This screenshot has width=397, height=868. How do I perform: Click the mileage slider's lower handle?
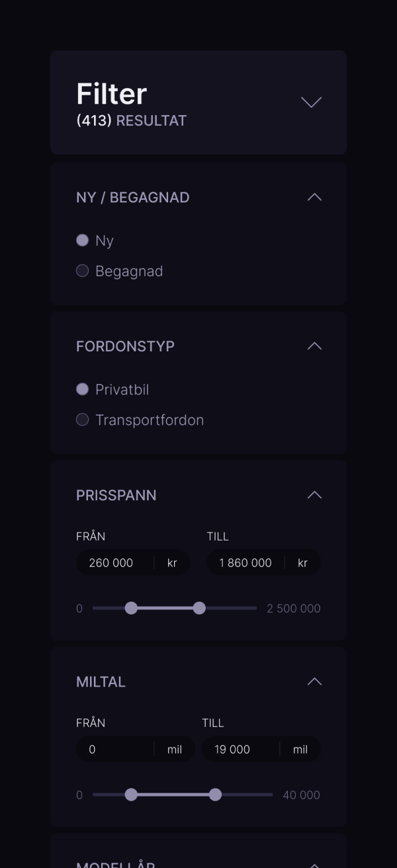[x=131, y=795]
